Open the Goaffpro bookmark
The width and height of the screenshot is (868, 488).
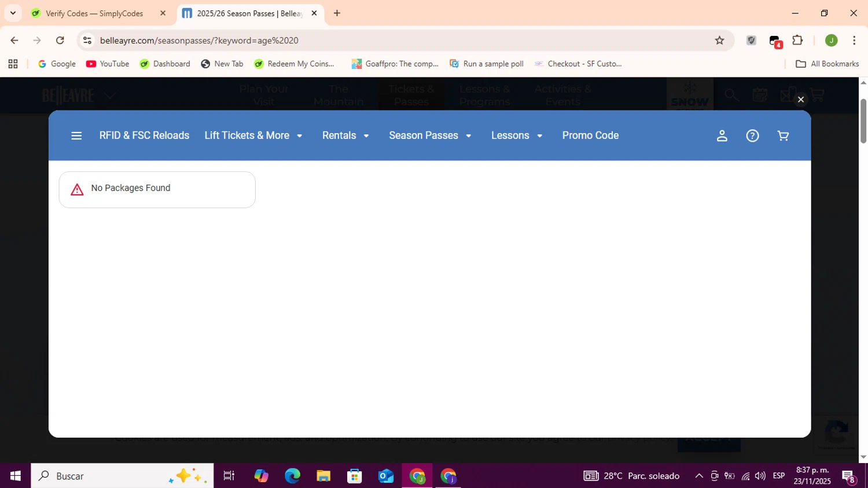pos(395,64)
